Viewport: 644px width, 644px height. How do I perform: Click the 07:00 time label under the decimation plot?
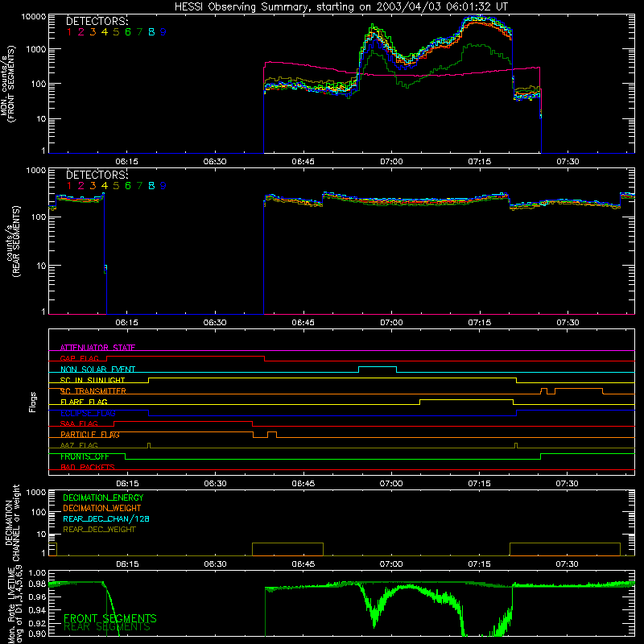(x=391, y=564)
